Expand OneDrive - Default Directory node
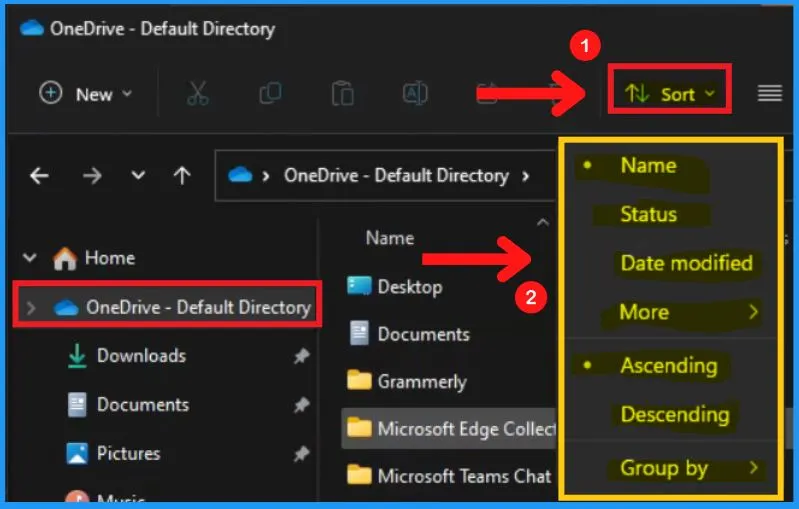This screenshot has height=509, width=799. 31,308
